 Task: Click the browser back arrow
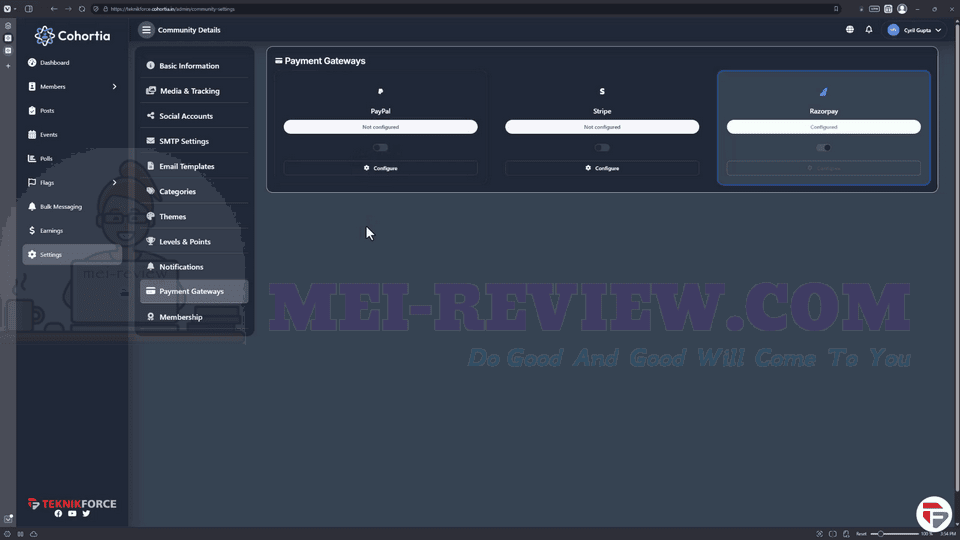point(54,9)
